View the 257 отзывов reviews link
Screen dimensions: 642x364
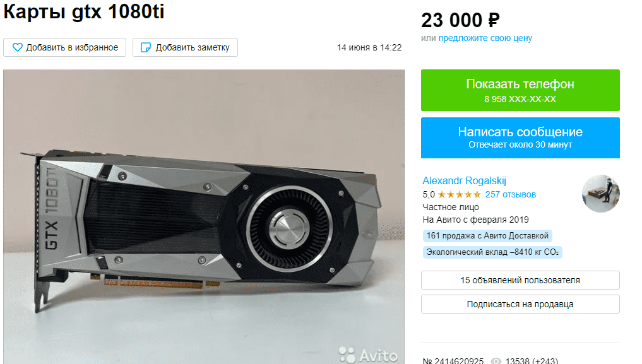tap(511, 195)
